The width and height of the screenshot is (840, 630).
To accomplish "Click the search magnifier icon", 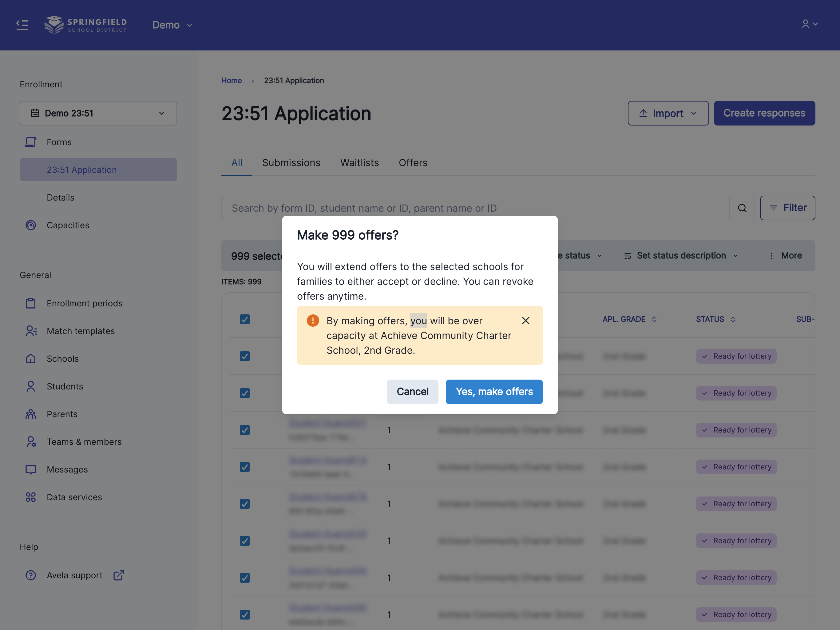I will [742, 208].
